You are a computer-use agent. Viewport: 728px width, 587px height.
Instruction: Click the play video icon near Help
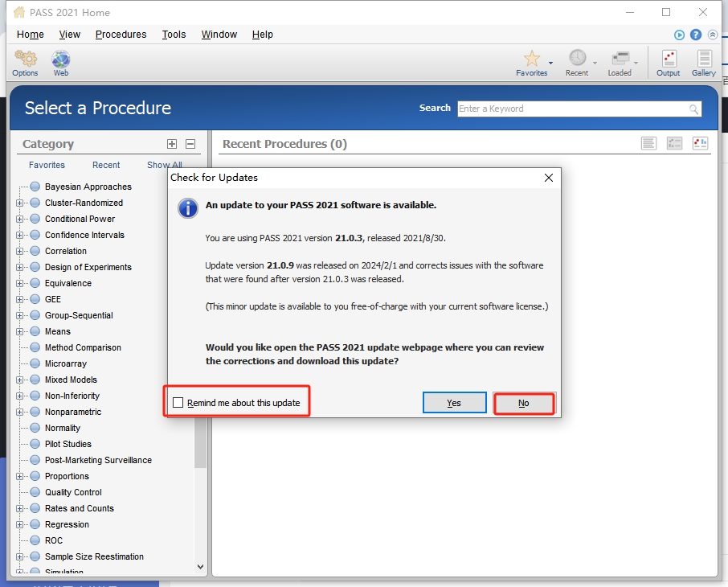(679, 35)
